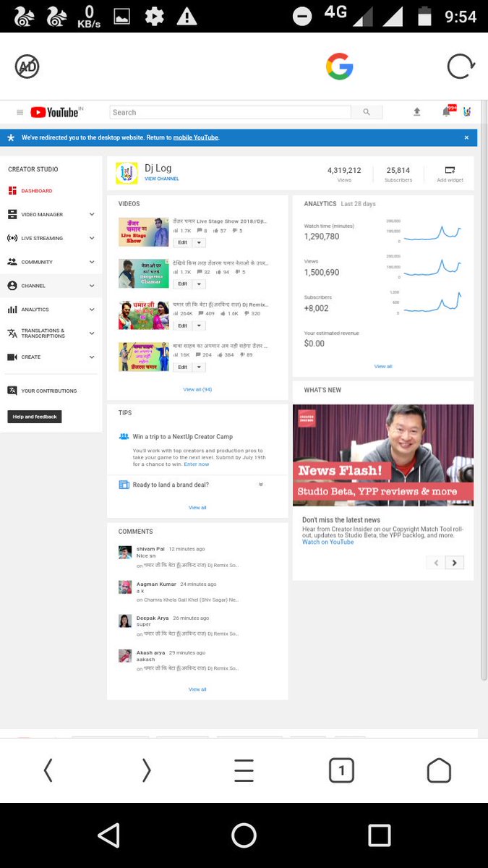
Task: Tap browser home icon
Action: pos(439,770)
